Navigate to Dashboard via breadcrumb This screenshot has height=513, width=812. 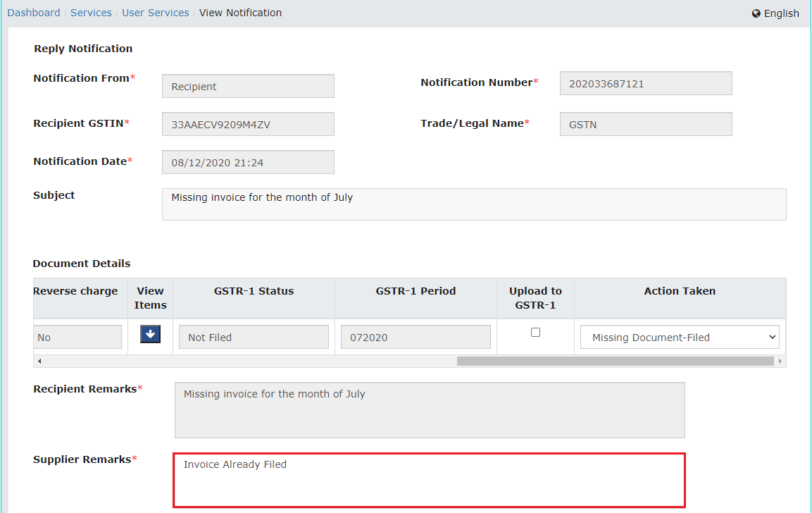point(34,12)
